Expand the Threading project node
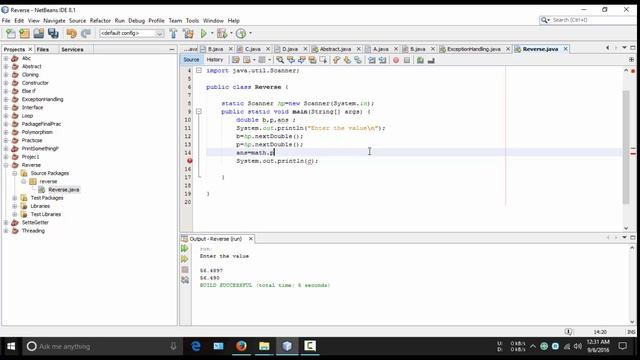 tap(6, 231)
